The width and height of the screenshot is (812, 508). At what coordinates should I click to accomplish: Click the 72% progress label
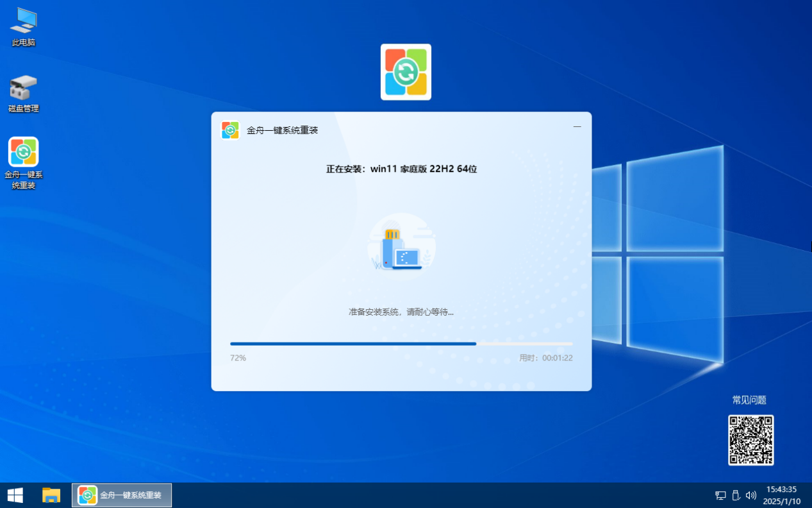point(238,358)
